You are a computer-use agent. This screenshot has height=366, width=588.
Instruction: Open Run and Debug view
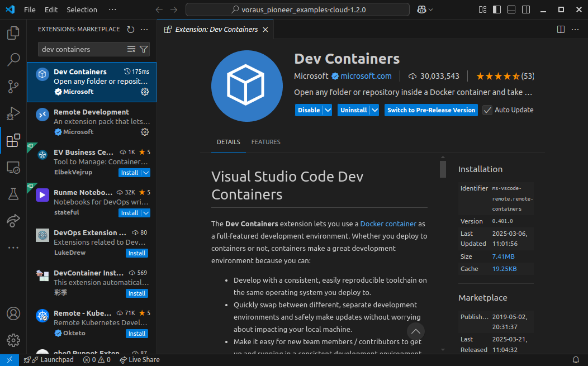click(x=13, y=113)
